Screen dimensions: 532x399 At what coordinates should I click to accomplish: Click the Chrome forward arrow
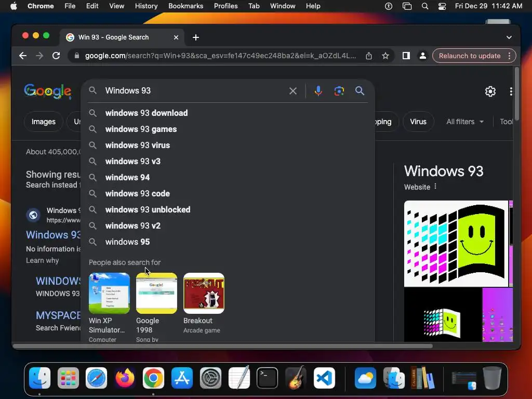[x=39, y=56]
